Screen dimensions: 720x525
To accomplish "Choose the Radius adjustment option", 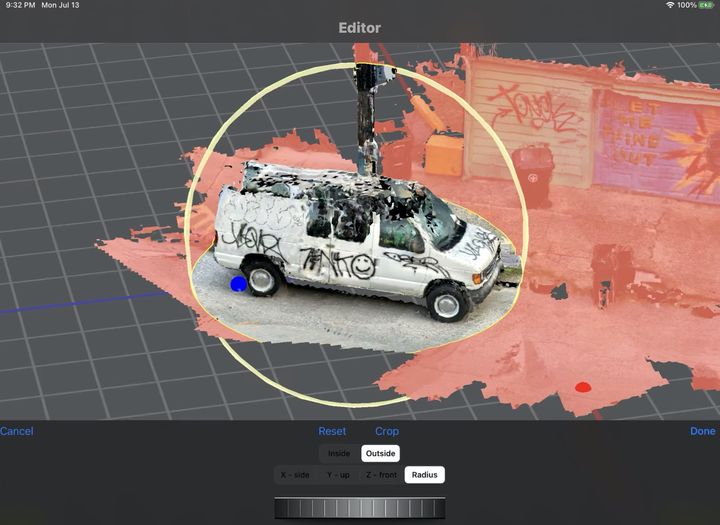I will 424,475.
